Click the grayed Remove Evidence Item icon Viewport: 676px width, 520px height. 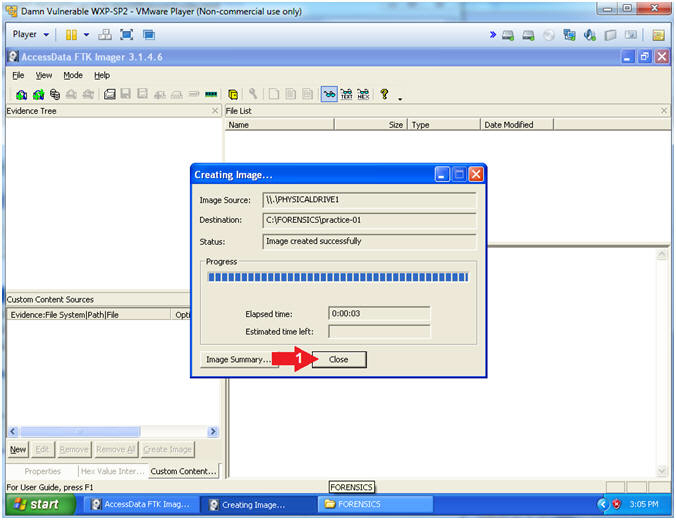pyautogui.click(x=72, y=94)
